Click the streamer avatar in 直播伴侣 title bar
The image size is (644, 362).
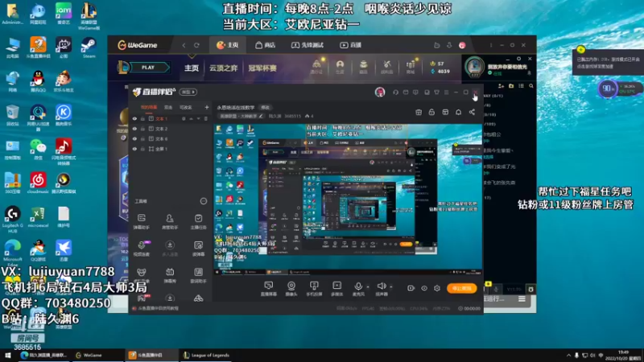click(380, 92)
